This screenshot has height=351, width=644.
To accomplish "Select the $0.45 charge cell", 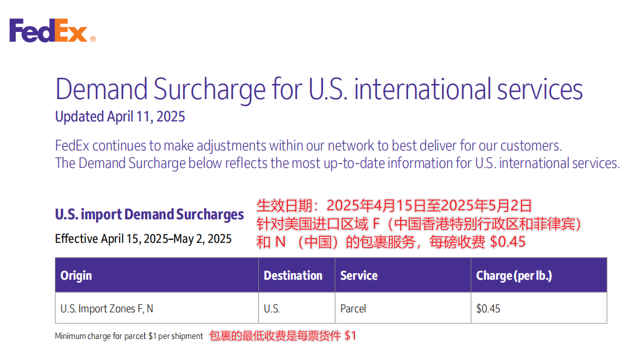I will coord(488,309).
